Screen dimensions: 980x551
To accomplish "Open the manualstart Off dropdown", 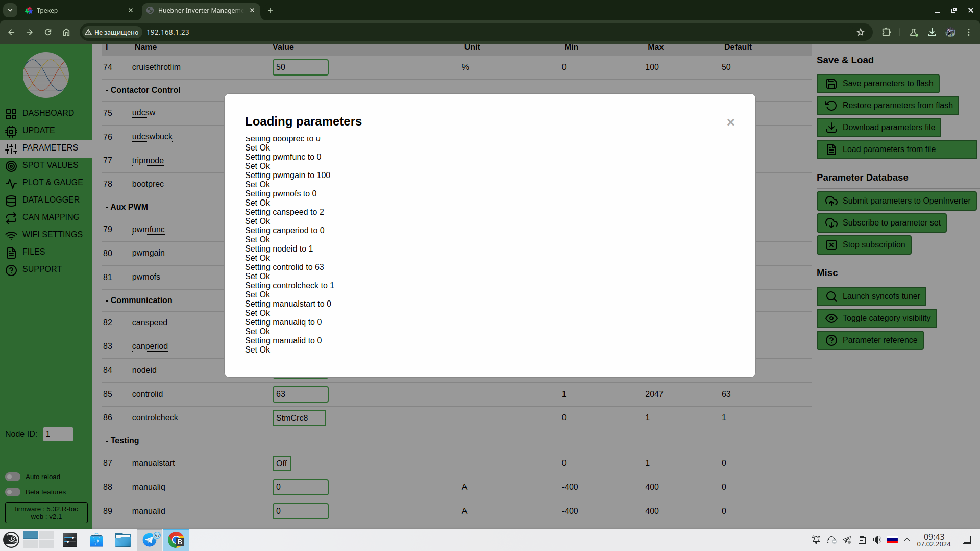I will [x=281, y=463].
